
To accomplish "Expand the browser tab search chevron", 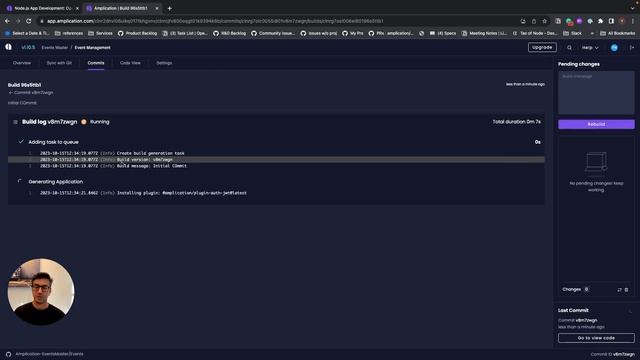I will pos(632,8).
